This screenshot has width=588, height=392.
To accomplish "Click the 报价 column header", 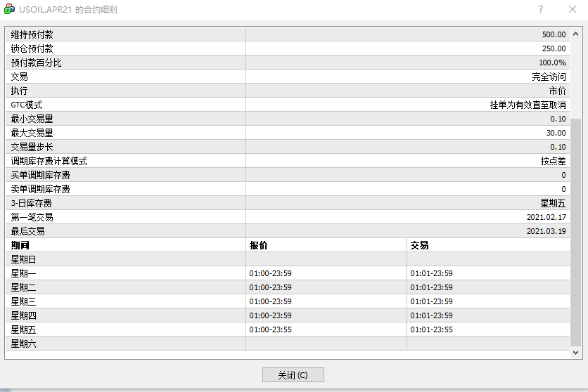I will tap(259, 245).
